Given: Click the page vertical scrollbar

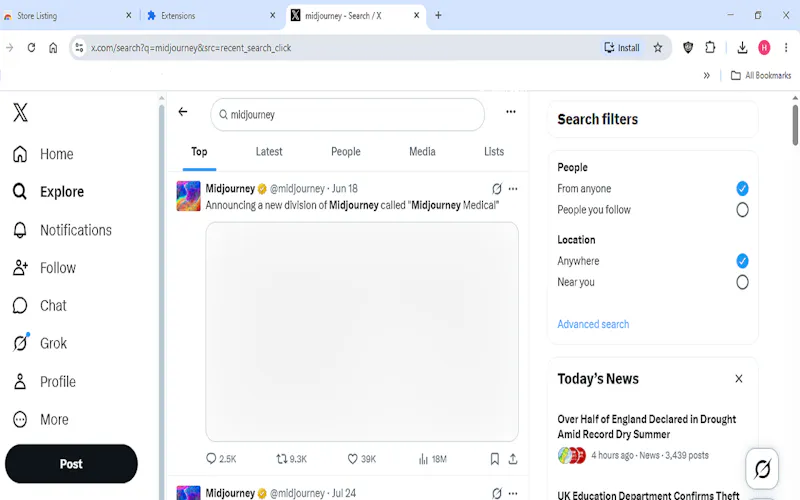Looking at the screenshot, I should 795,125.
